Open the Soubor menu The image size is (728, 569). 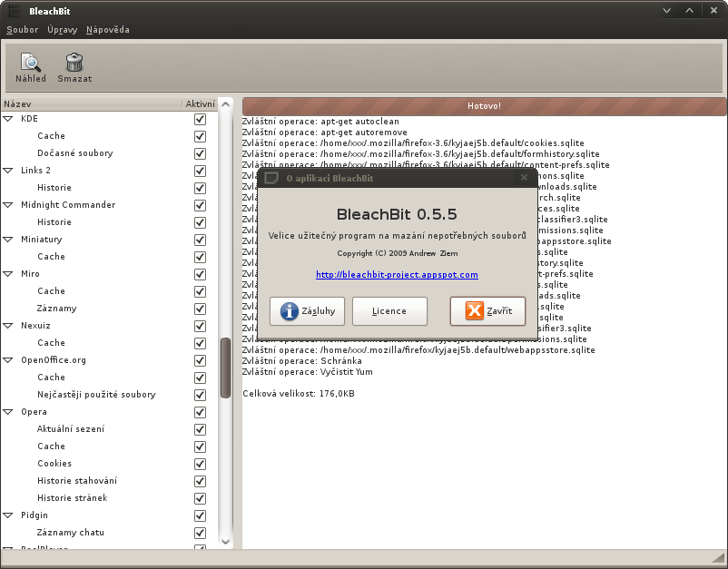23,29
